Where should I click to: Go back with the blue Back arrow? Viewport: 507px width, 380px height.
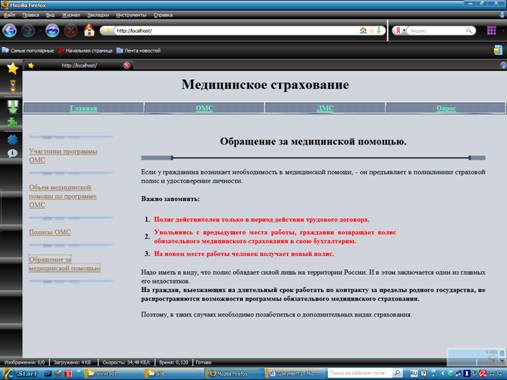(x=9, y=31)
